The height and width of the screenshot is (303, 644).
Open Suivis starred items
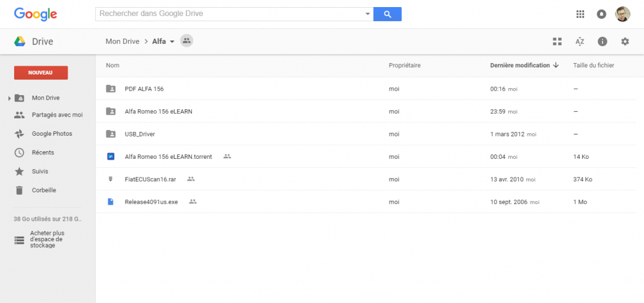tap(40, 171)
